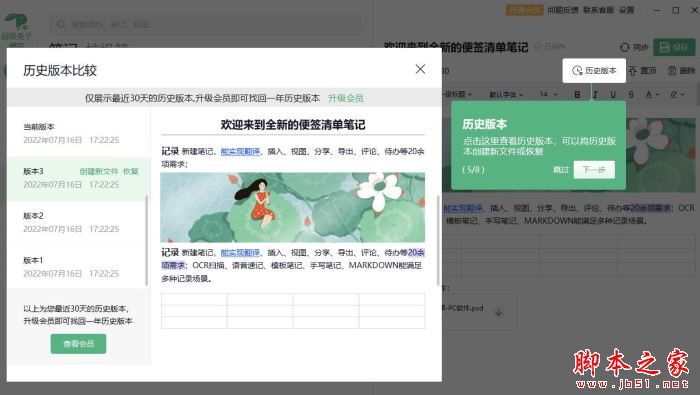The height and width of the screenshot is (395, 700).
Task: Click the green save button with disk icon
Action: (674, 47)
